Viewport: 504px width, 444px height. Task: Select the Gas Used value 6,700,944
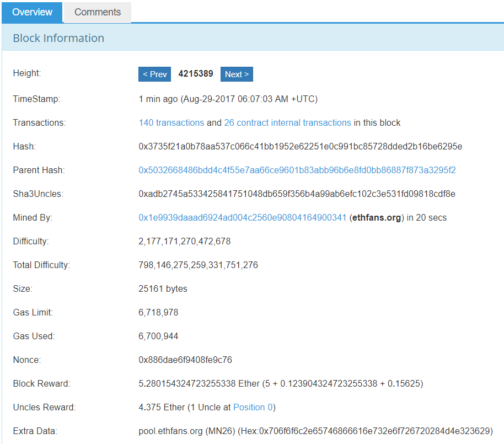158,336
